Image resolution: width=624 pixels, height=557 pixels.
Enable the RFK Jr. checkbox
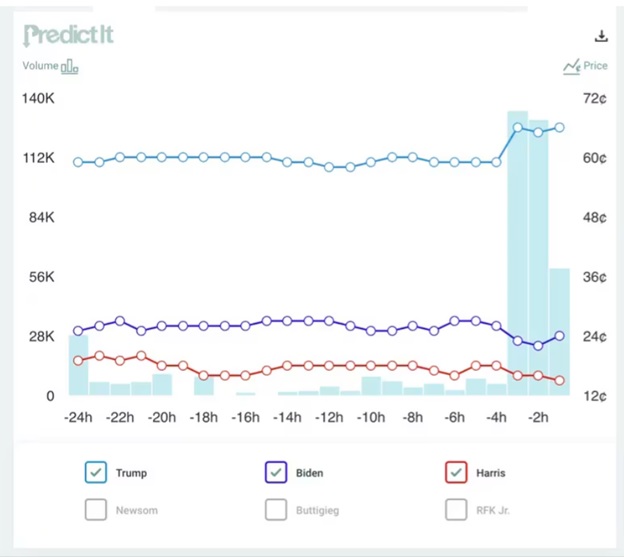(456, 509)
